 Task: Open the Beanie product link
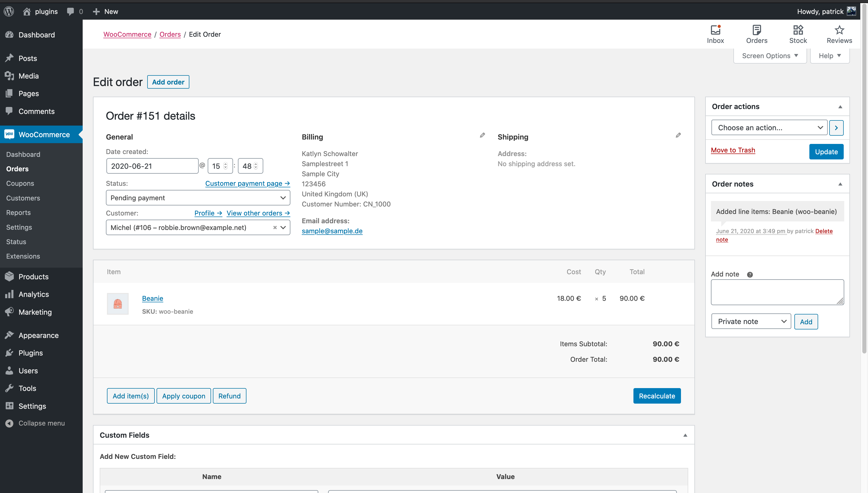[152, 298]
